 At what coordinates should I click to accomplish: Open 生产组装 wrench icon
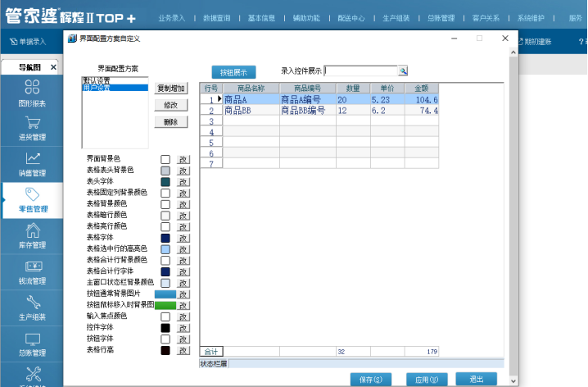[33, 303]
